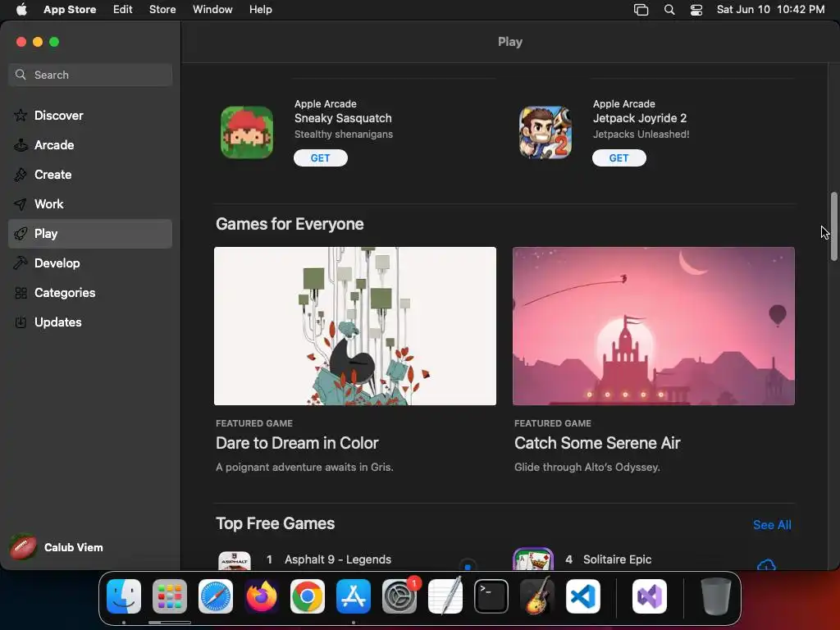Select the Arcade joystick icon
The image size is (840, 630).
click(21, 144)
